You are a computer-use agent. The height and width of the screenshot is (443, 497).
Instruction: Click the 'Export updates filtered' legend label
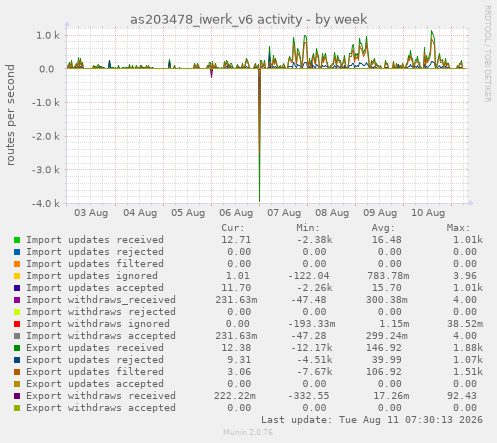tap(95, 372)
